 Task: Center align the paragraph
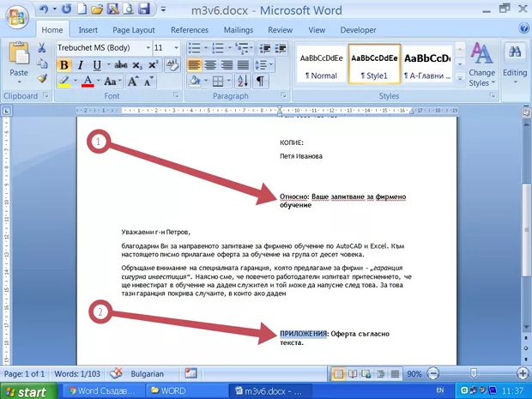[210, 65]
